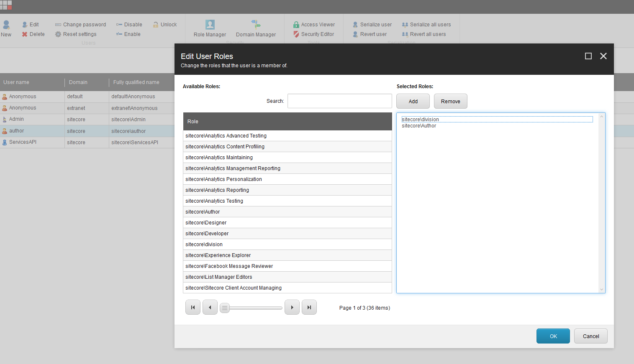Select sitecore\Author in Selected Roles
Screen dimensions: 634x364
click(x=497, y=126)
